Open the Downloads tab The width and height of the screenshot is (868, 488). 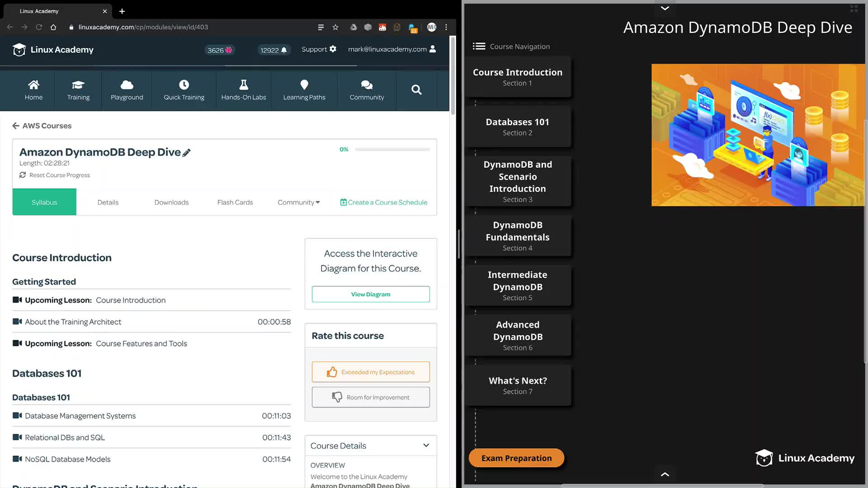pos(171,202)
